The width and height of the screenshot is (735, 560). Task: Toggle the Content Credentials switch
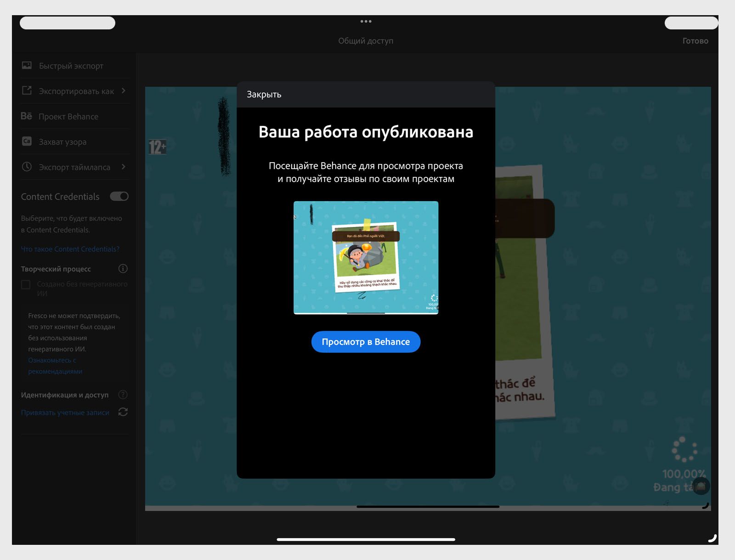pyautogui.click(x=119, y=197)
